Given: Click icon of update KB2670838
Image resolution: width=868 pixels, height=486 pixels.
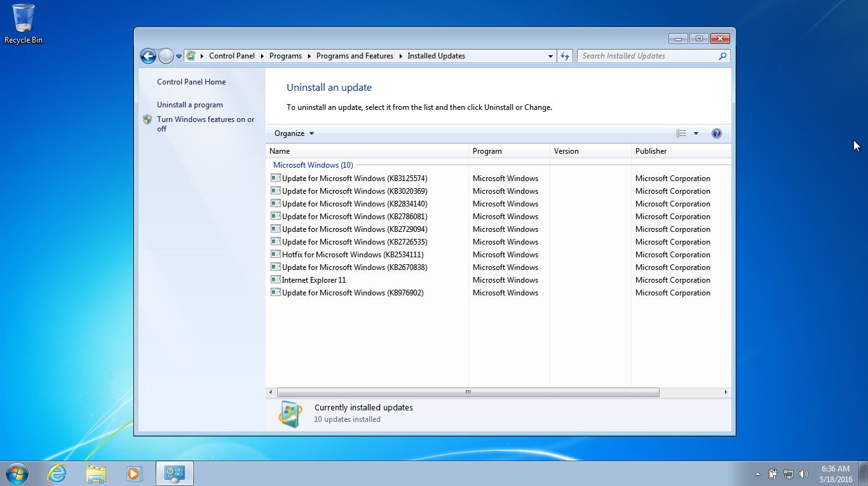Looking at the screenshot, I should point(276,267).
